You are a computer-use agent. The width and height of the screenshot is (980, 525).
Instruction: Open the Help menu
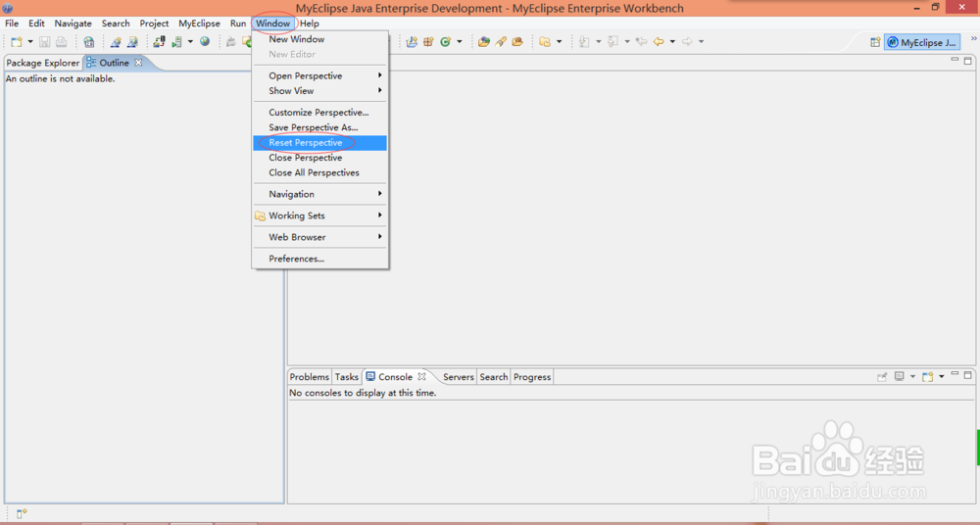(310, 24)
